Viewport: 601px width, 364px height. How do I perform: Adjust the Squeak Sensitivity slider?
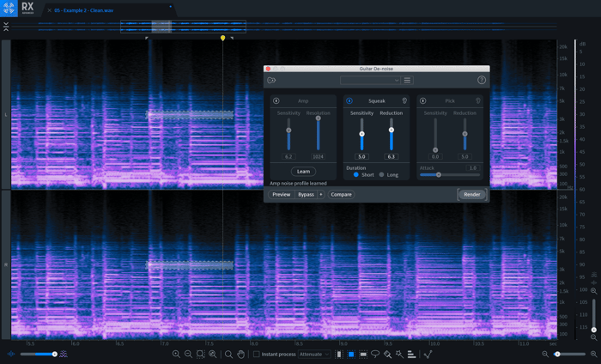click(x=361, y=134)
